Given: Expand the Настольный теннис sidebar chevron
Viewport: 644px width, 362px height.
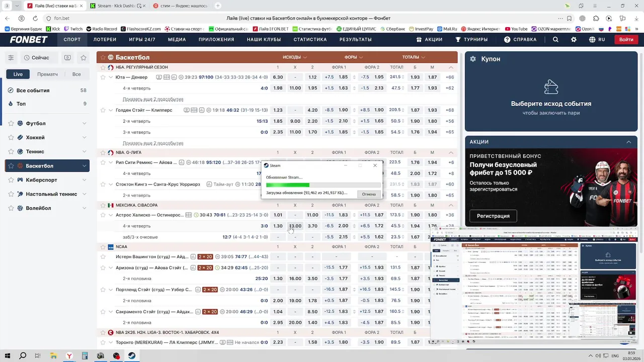Looking at the screenshot, I should click(84, 194).
